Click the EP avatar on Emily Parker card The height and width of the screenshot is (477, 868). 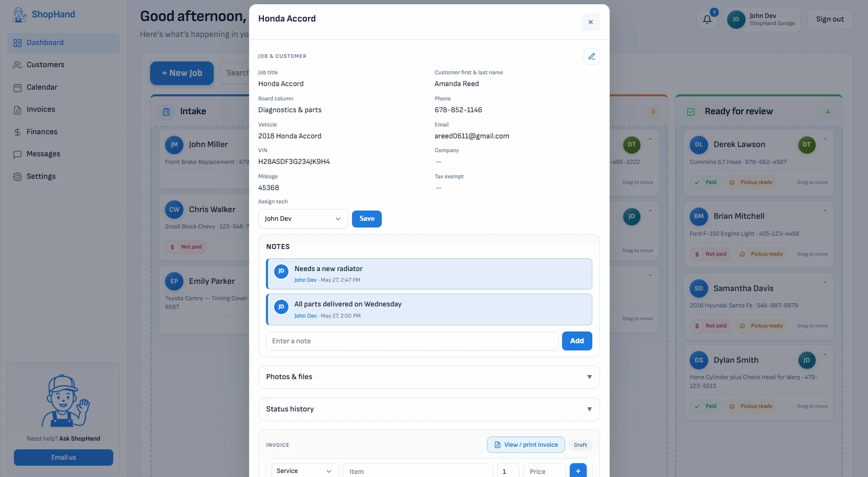point(174,281)
